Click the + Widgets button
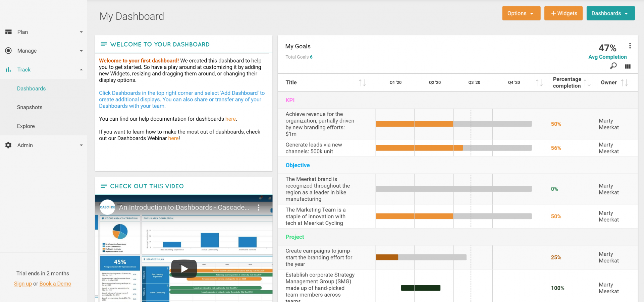 [x=563, y=13]
